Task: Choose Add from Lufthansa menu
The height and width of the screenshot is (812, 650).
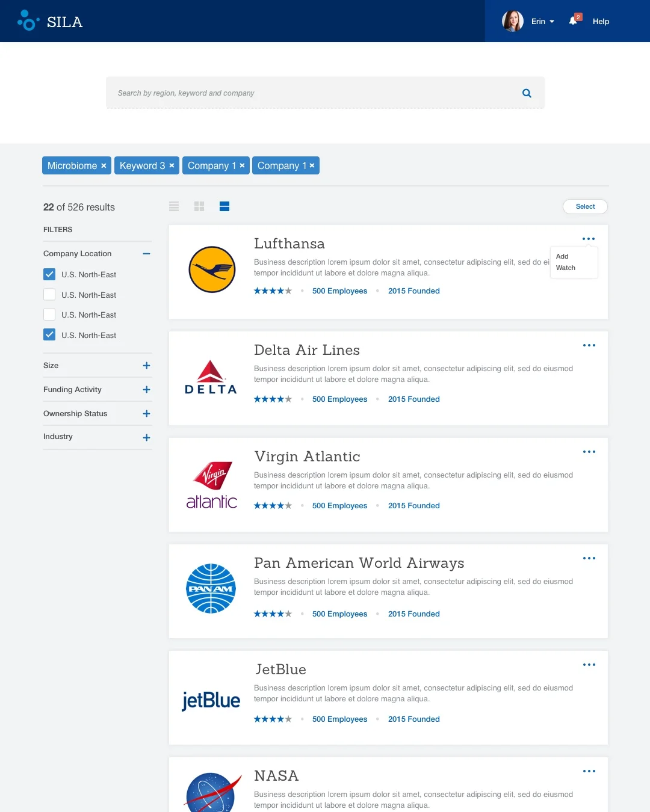Action: point(562,256)
